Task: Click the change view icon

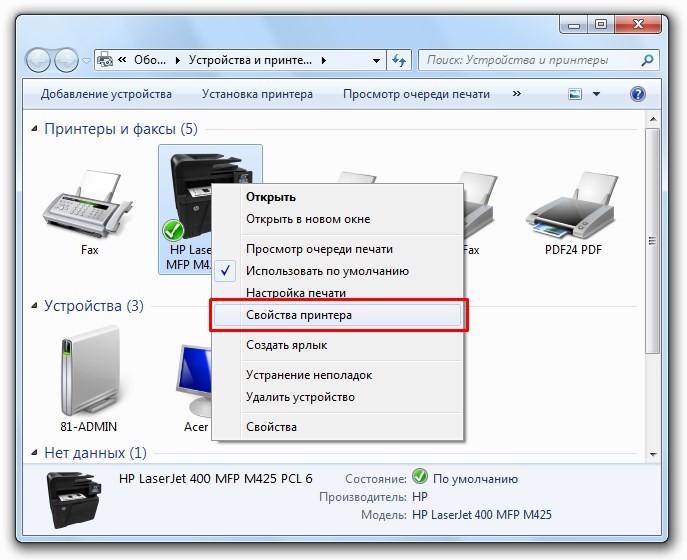Action: pyautogui.click(x=575, y=94)
